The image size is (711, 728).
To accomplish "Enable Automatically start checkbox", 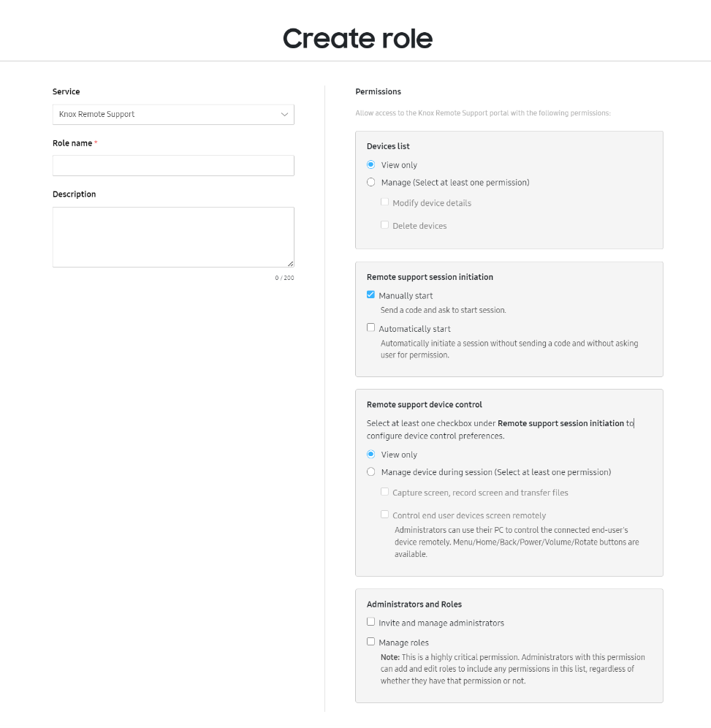I will (x=371, y=328).
